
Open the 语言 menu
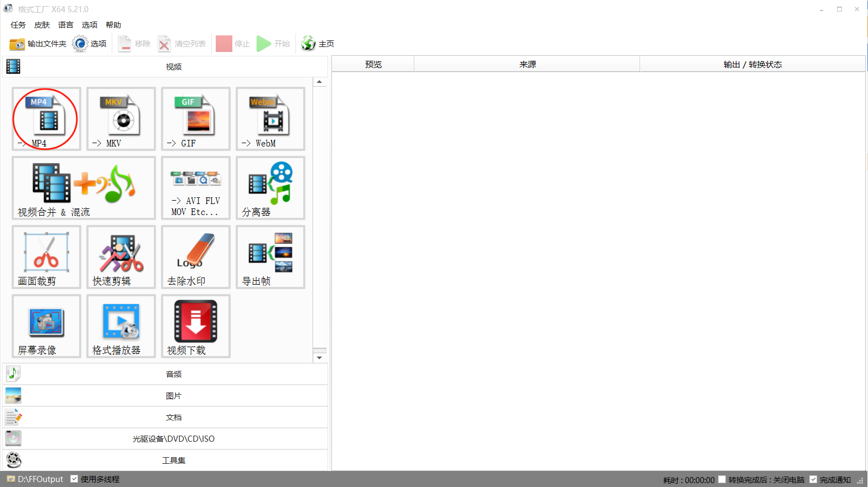tap(66, 25)
